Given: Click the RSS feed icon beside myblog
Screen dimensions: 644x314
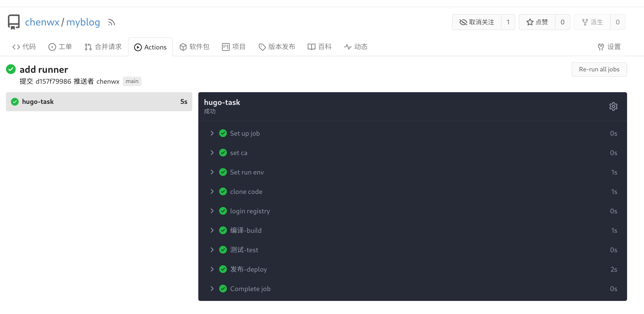Looking at the screenshot, I should click(x=112, y=23).
